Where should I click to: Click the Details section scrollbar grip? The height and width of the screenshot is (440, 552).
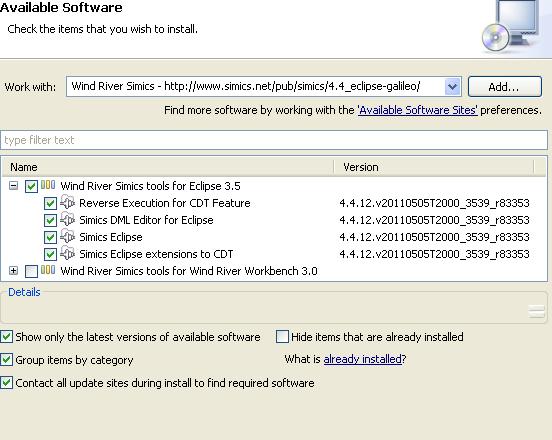[x=537, y=312]
